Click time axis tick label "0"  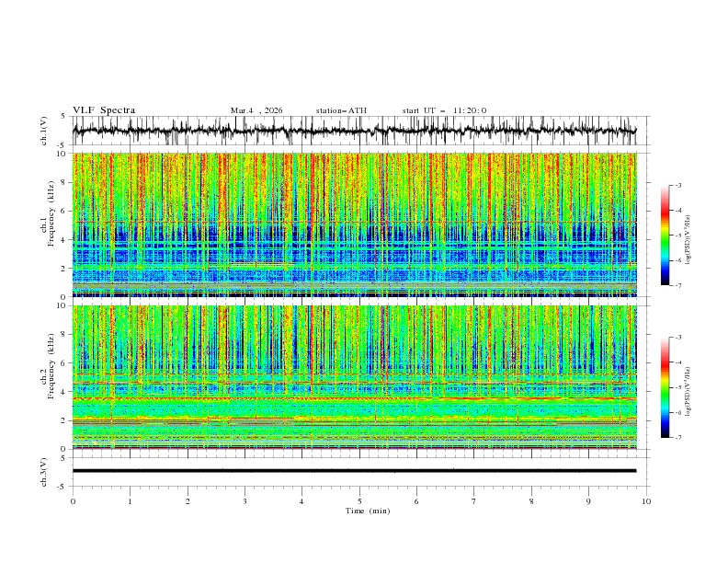pos(73,501)
